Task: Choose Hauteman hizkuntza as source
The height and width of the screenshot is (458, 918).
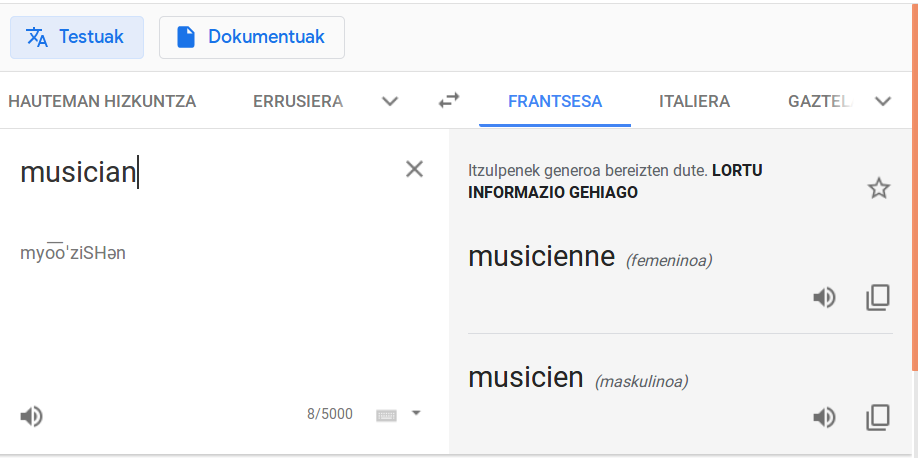Action: (102, 101)
